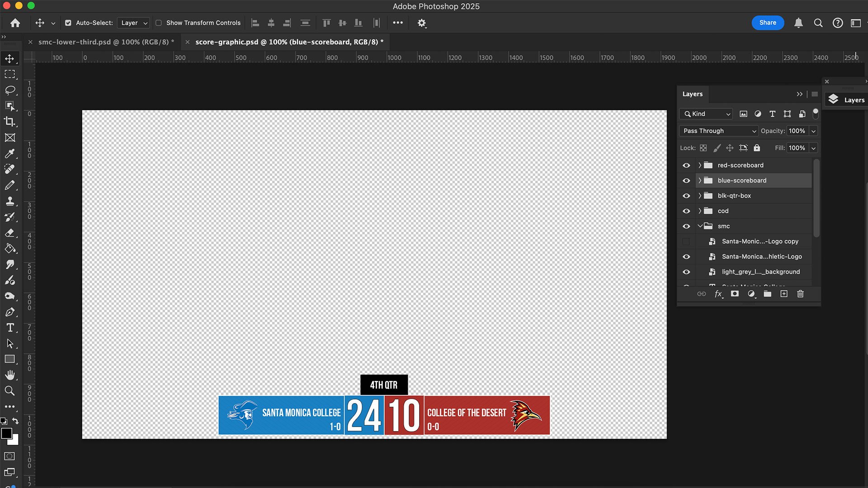Click the layer Opacity value field
The width and height of the screenshot is (868, 488).
click(797, 131)
